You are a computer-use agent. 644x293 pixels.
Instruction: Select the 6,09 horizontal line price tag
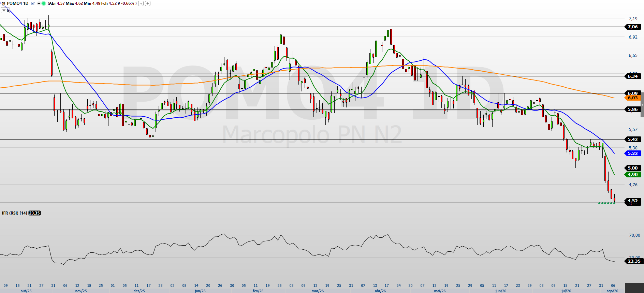(632, 93)
